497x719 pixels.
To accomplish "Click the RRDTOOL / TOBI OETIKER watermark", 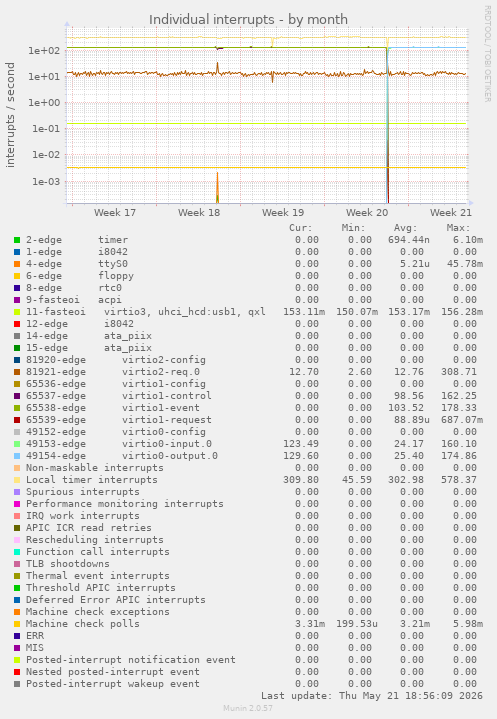I will (487, 54).
